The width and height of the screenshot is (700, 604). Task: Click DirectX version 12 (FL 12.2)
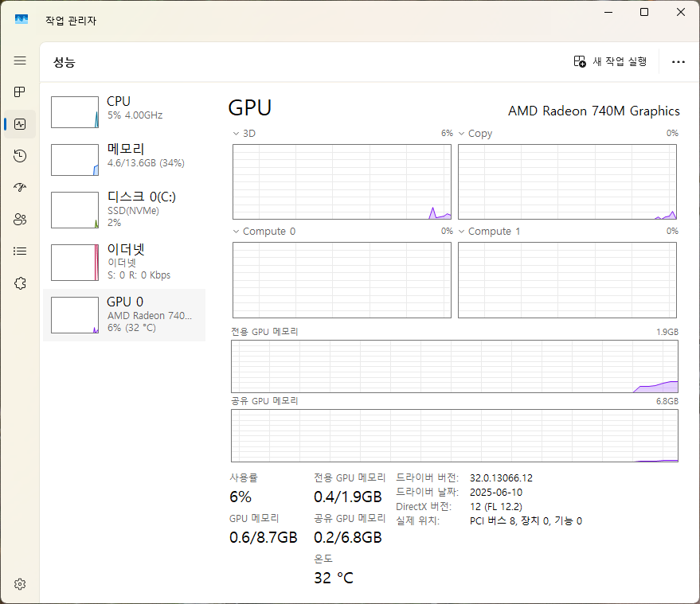click(x=496, y=507)
